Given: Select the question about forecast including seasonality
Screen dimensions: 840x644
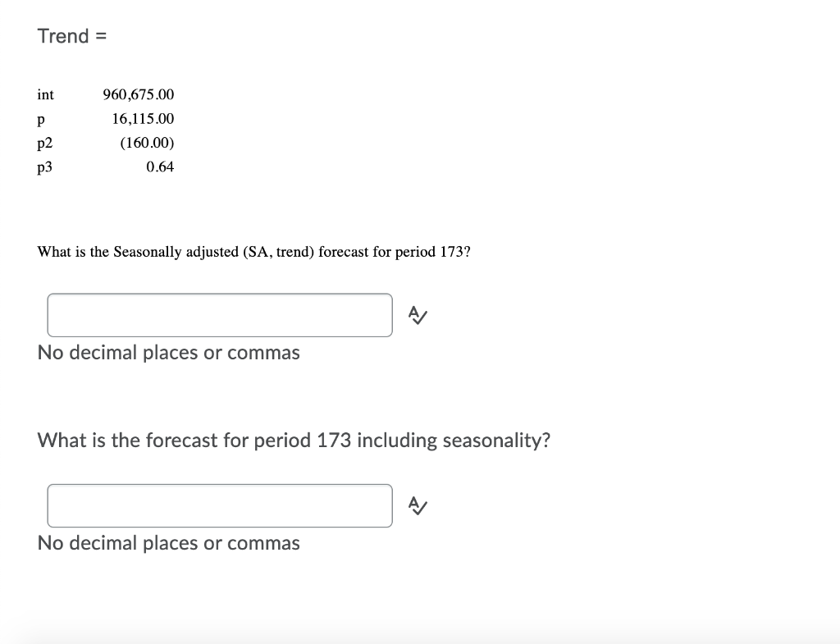Looking at the screenshot, I should [x=293, y=440].
